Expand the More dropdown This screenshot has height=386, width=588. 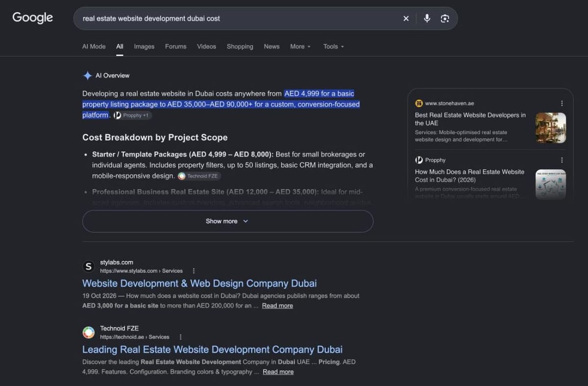point(300,46)
